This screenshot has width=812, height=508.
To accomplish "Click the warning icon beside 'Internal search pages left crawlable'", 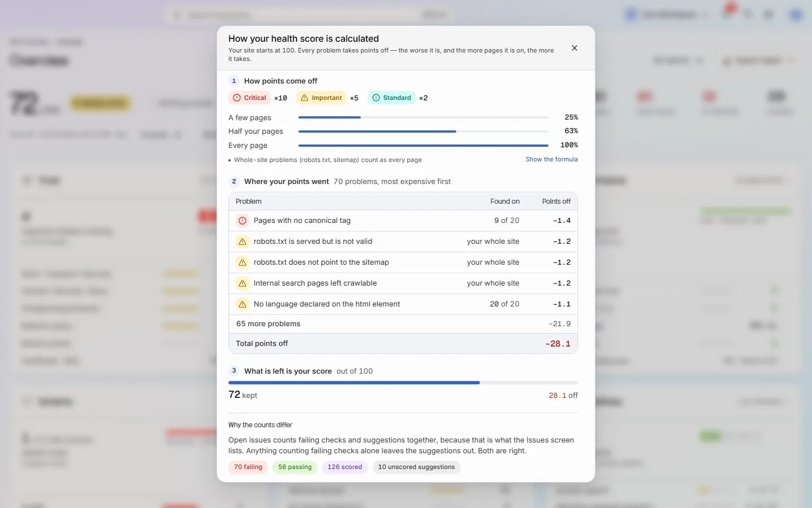I will click(242, 283).
